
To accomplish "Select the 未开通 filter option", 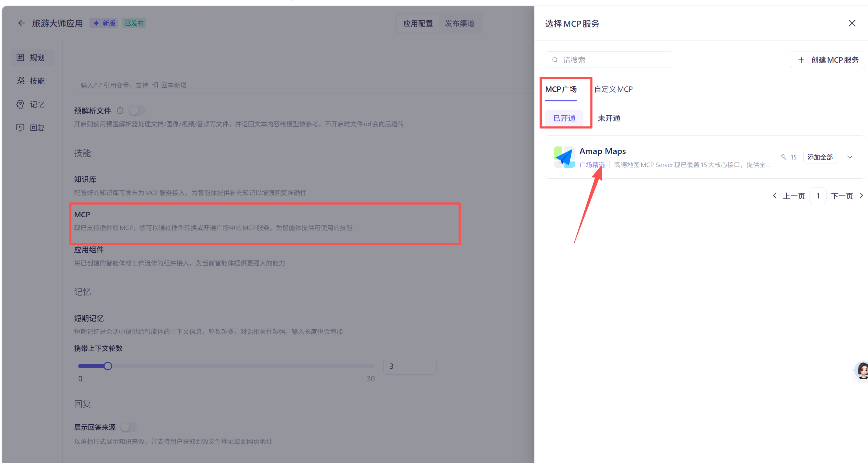I will pos(608,118).
